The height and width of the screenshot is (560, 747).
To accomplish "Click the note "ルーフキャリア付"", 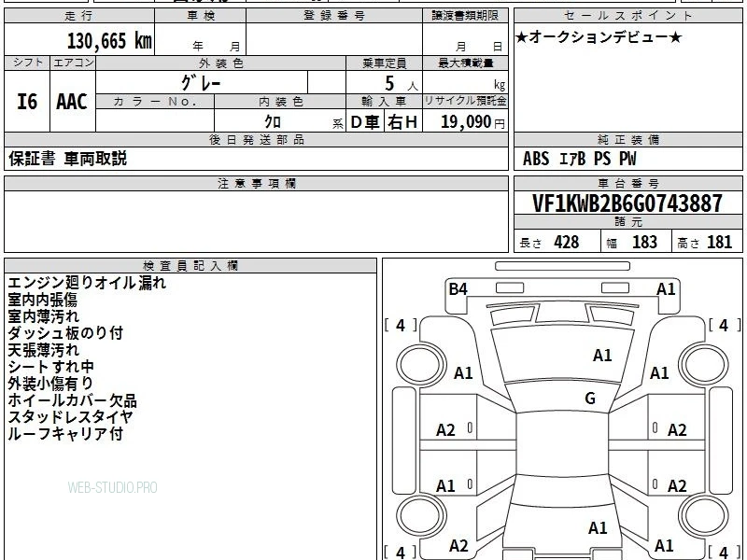I will [x=65, y=434].
